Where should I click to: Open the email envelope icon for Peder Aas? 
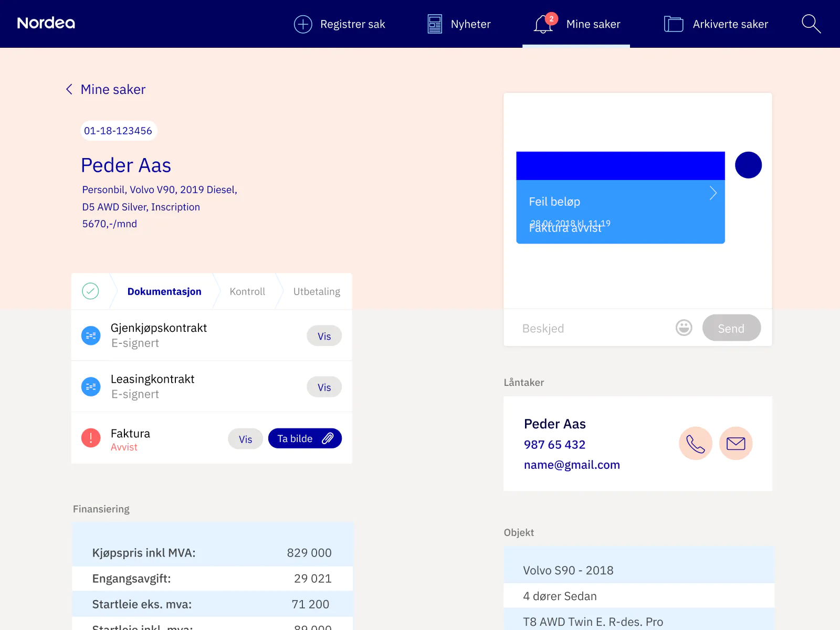coord(736,443)
